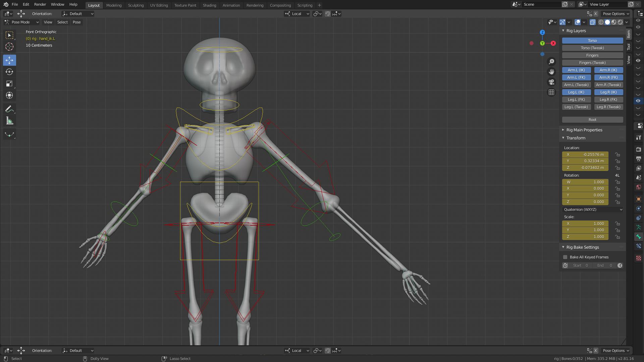Open the viewport Select menu
This screenshot has height=362, width=644.
click(x=62, y=22)
